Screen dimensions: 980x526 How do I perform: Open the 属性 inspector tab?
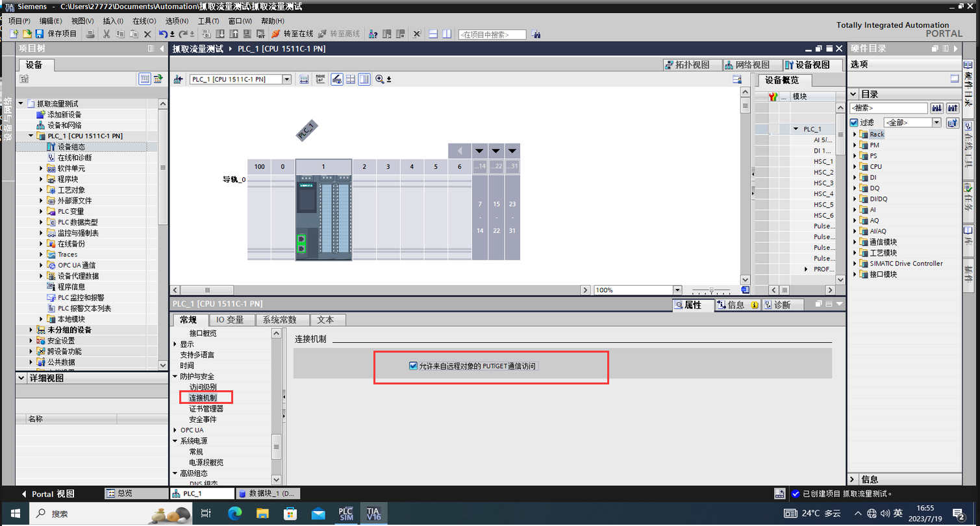[x=693, y=305]
